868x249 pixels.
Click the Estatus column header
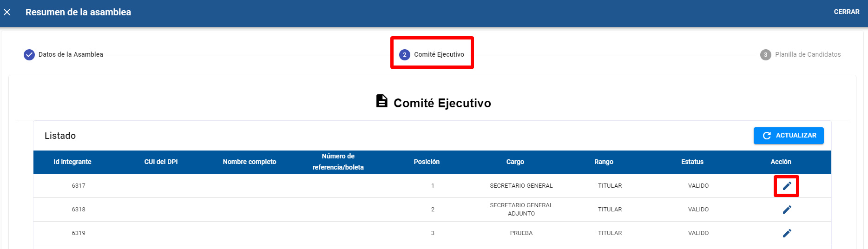692,162
